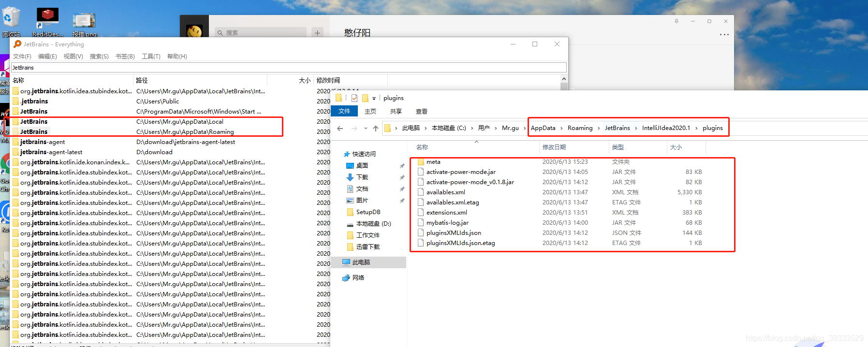Click the Everything vertical scrollbar up arrow
Viewport: 868px width, 347px height.
(x=564, y=79)
